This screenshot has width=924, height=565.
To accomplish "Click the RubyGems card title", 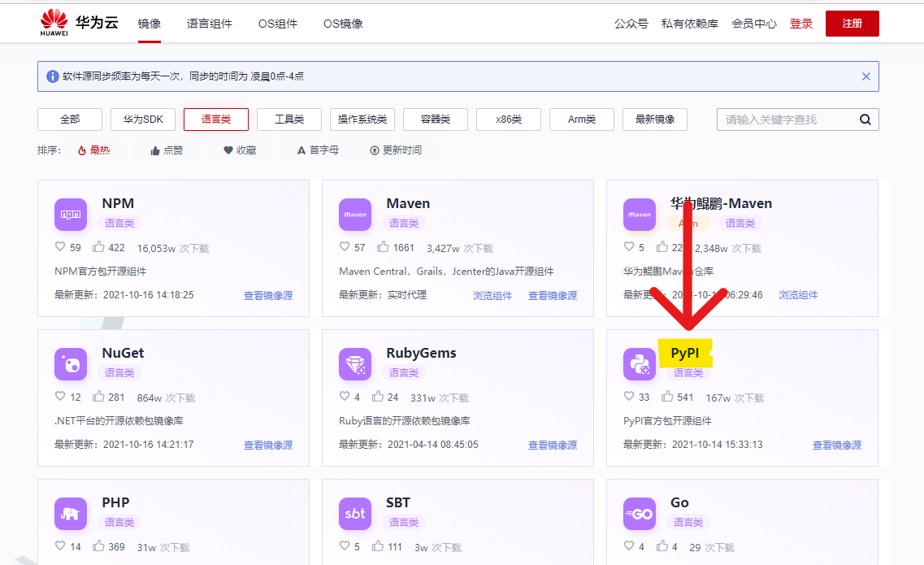I will click(421, 353).
